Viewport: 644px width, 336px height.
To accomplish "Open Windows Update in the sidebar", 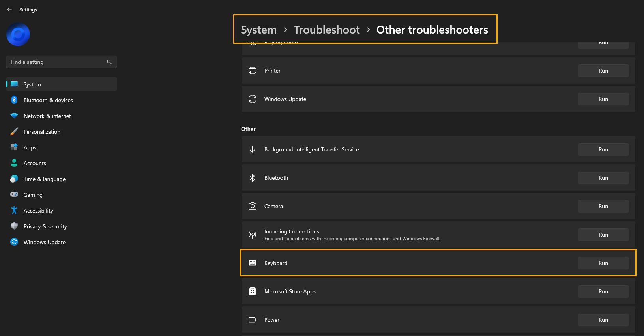I will point(62,242).
